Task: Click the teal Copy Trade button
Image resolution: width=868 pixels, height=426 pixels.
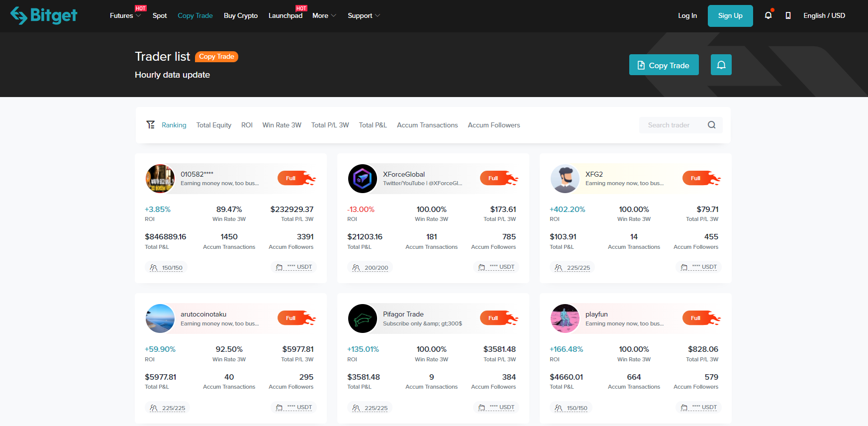Action: [664, 65]
